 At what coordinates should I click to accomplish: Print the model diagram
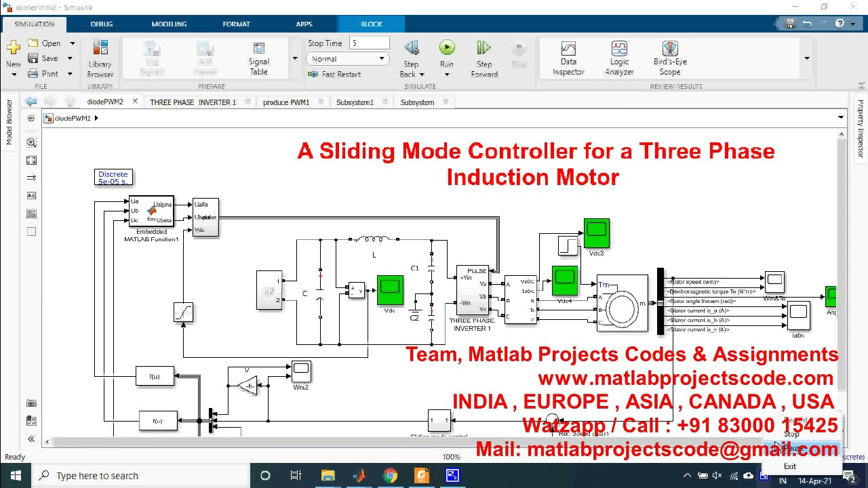[43, 73]
